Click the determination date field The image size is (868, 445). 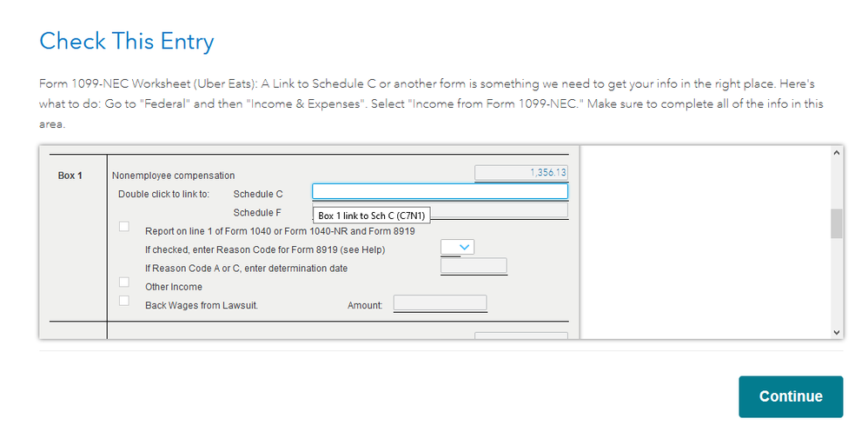point(474,266)
